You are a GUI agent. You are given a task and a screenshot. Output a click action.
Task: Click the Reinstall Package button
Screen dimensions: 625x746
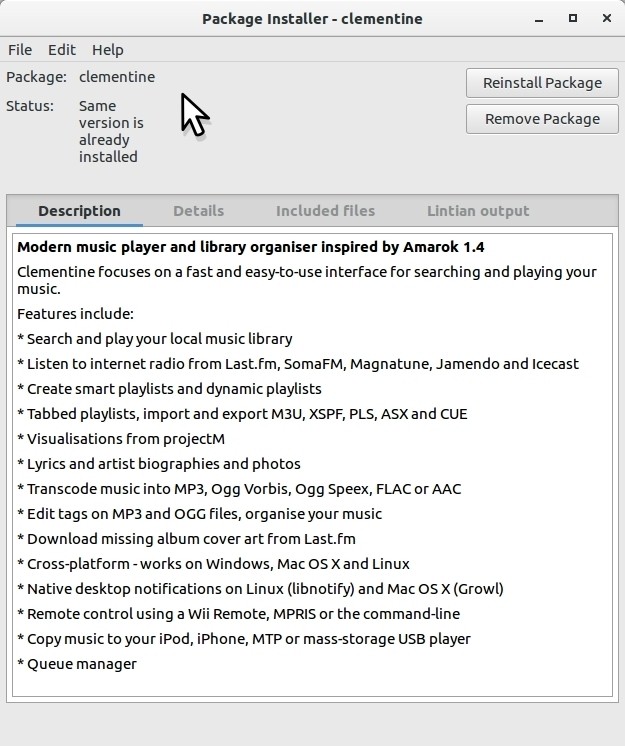point(542,83)
